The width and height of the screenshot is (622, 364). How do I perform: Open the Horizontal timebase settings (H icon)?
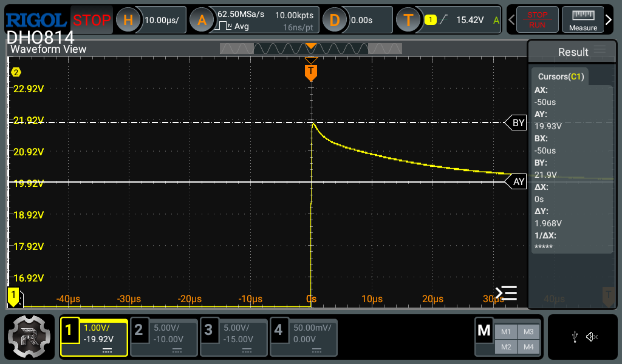tap(128, 20)
